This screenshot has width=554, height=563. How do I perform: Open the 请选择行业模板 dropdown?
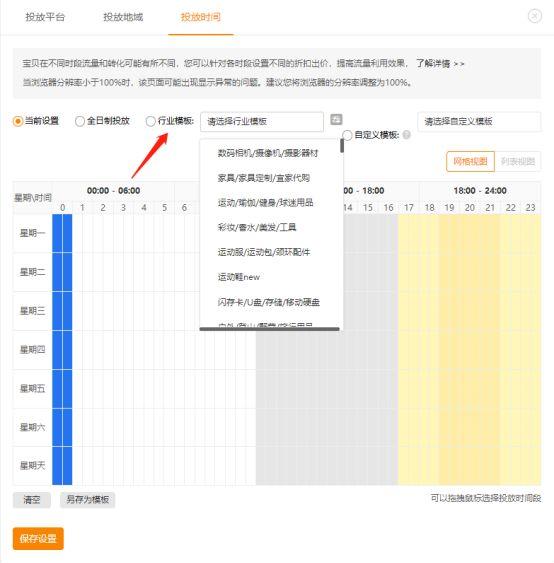click(x=262, y=122)
